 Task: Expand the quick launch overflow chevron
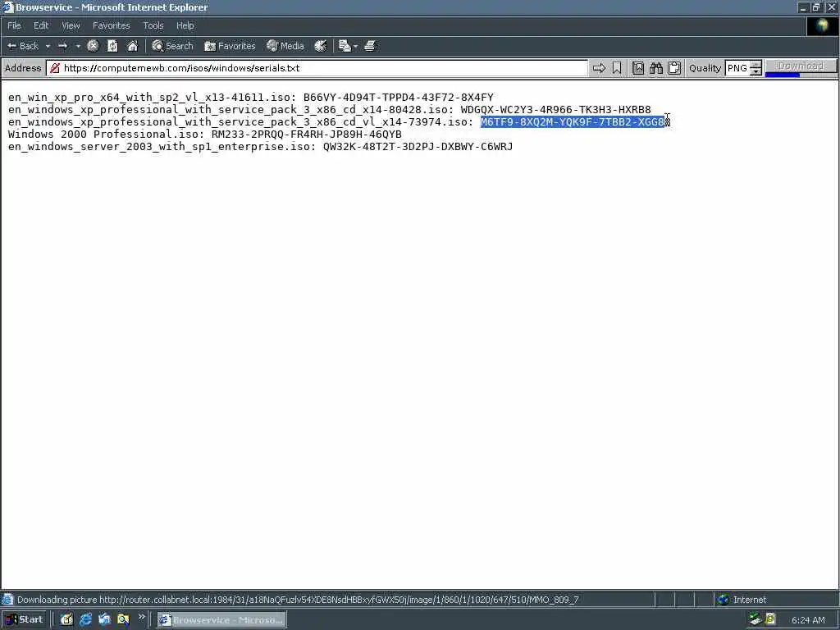pos(141,617)
